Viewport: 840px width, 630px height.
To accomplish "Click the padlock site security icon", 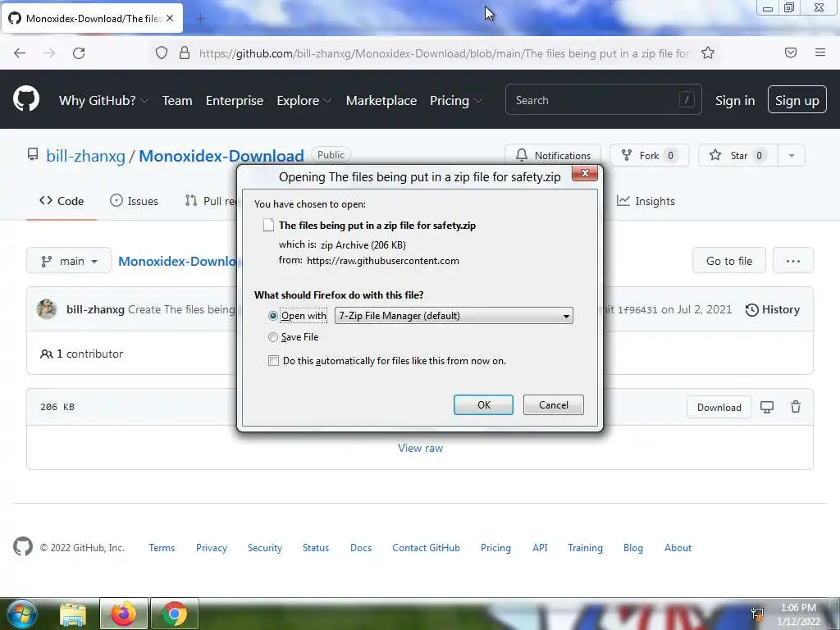I will 185,53.
